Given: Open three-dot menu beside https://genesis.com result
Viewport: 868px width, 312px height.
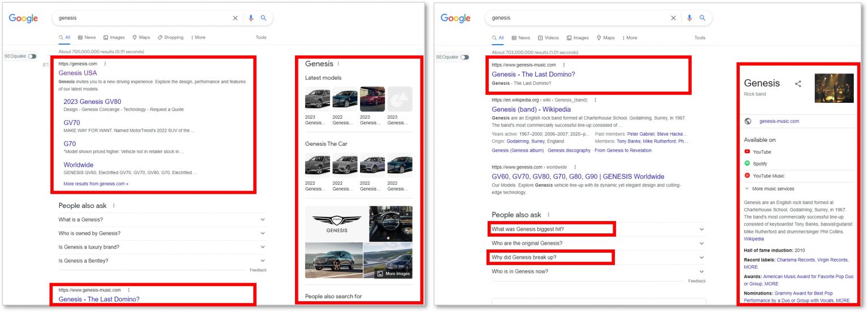Looking at the screenshot, I should [105, 64].
